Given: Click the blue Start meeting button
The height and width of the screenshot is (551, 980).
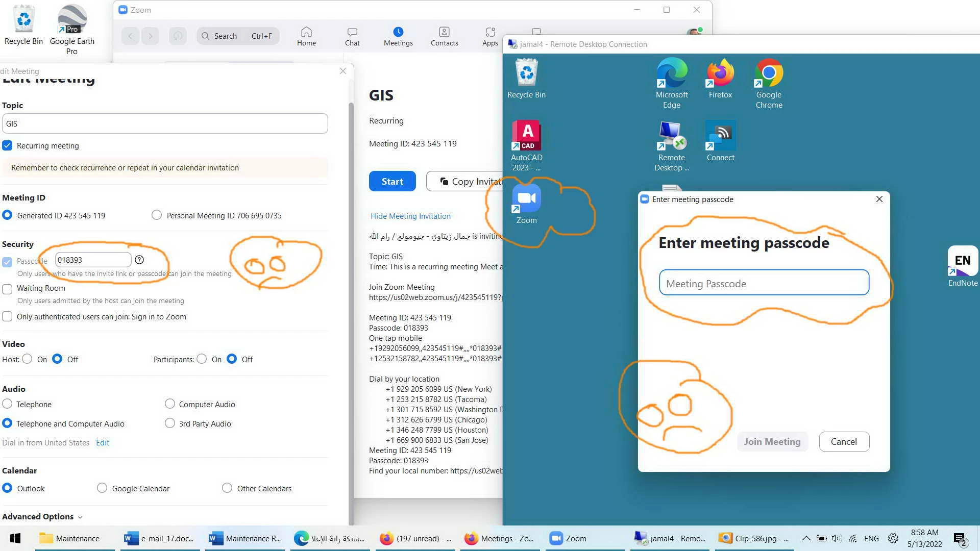Looking at the screenshot, I should (392, 182).
